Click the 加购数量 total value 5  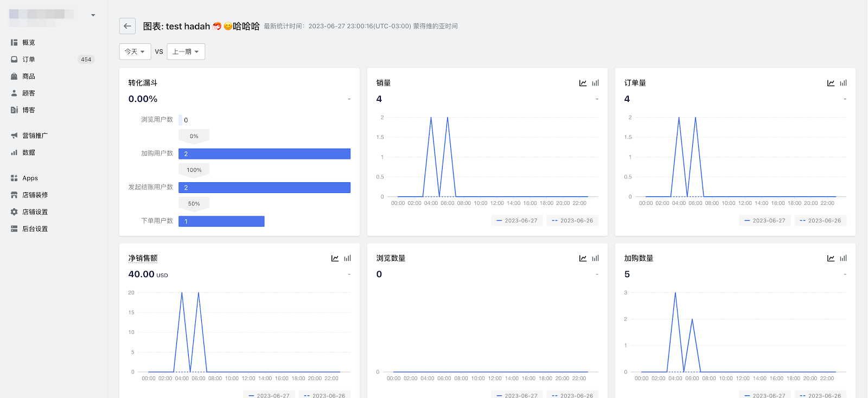(627, 274)
